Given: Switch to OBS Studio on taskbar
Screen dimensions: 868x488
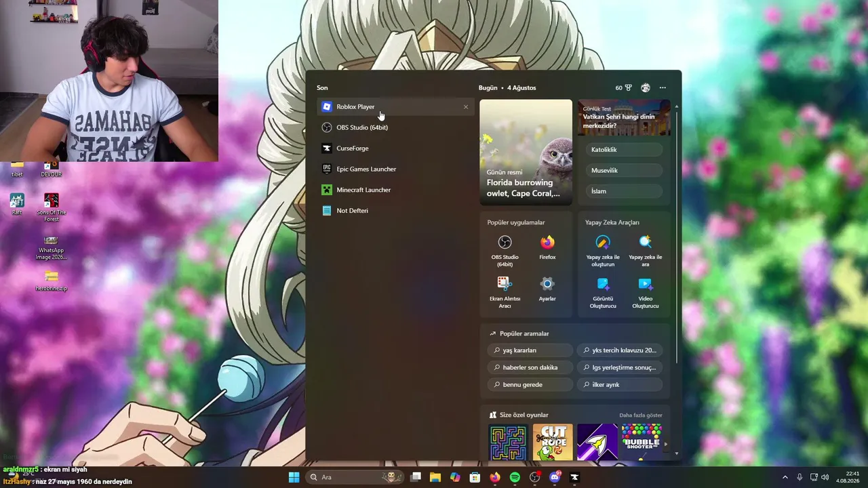Looking at the screenshot, I should tap(535, 477).
